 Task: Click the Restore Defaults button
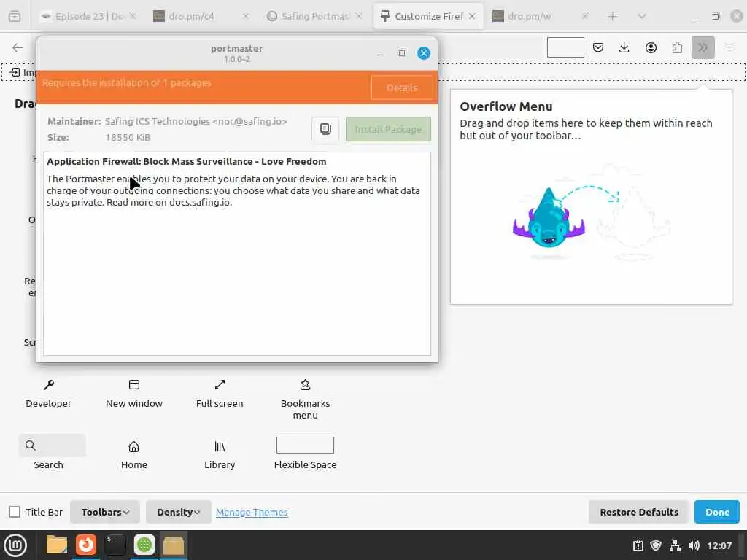(638, 512)
